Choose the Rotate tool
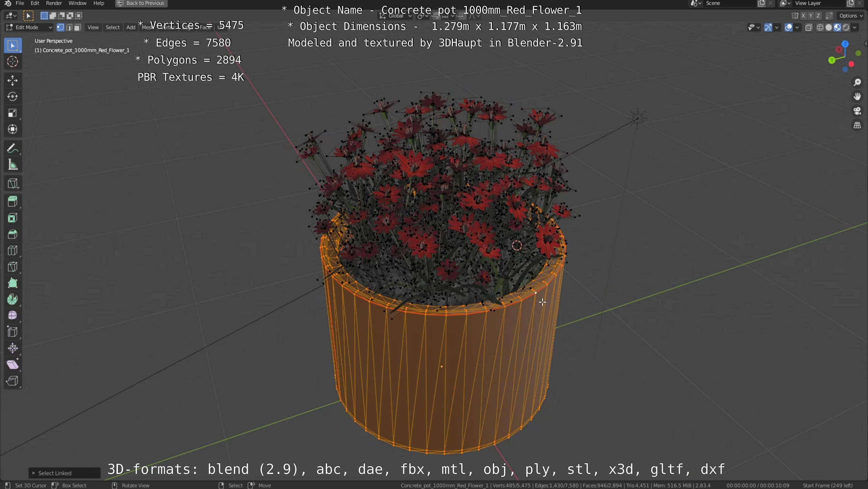 point(13,97)
